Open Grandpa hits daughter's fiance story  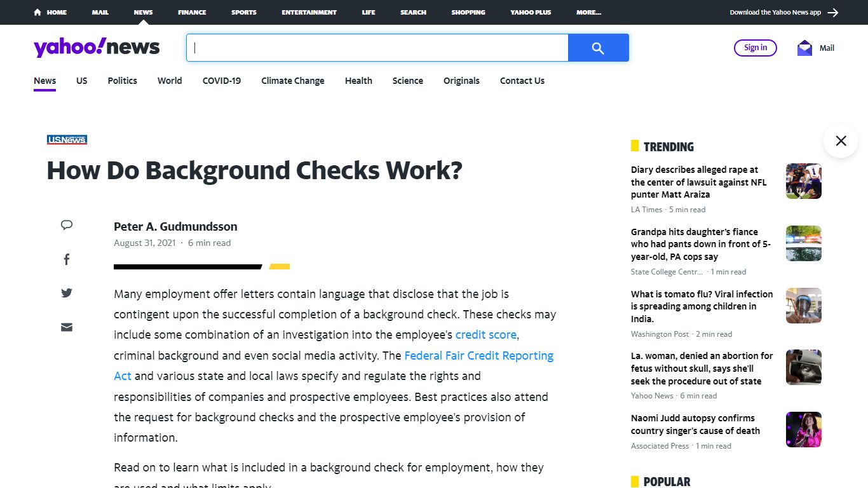pyautogui.click(x=701, y=245)
